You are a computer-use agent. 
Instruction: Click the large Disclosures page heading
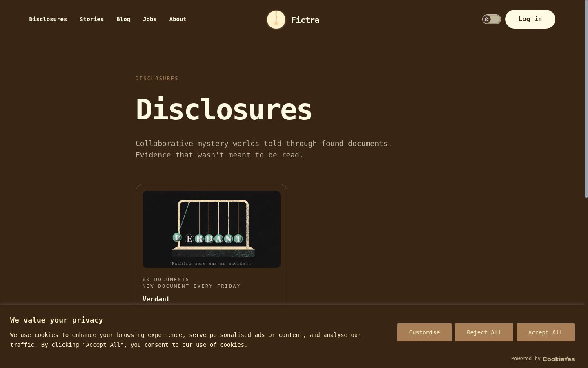pos(224,109)
